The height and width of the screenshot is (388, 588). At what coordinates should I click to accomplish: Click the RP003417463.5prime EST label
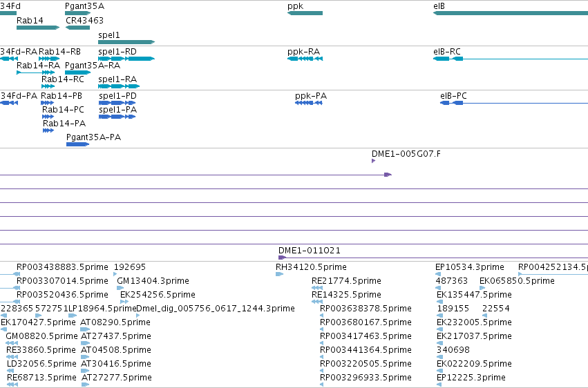click(366, 336)
